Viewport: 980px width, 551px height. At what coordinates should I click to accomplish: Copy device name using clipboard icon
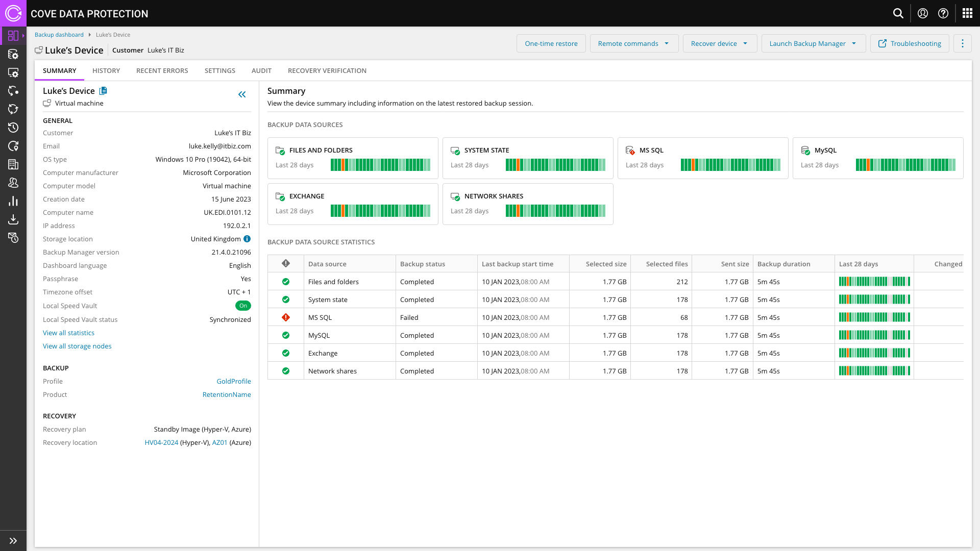pos(103,91)
